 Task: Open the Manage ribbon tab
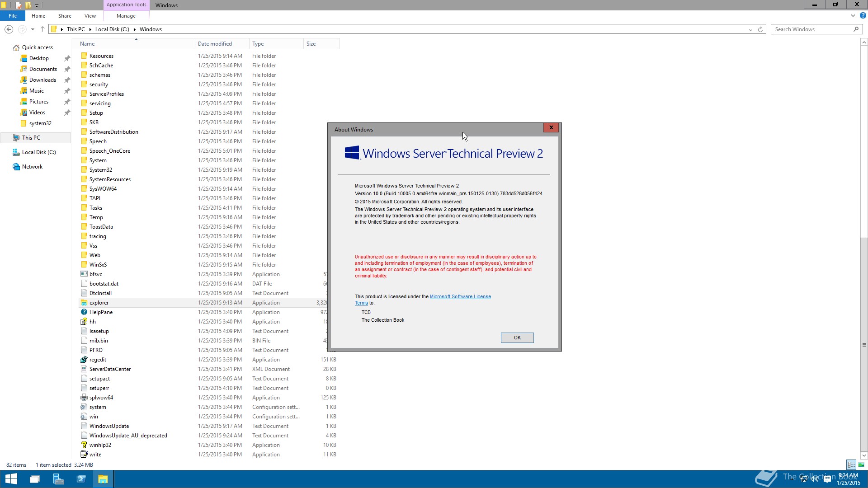coord(126,16)
